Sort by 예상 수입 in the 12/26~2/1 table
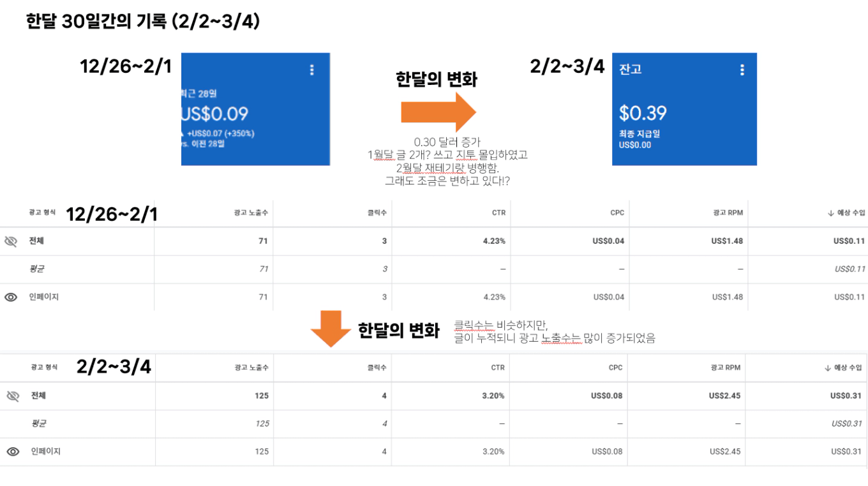Screen dimensions: 868x486 tap(846, 213)
